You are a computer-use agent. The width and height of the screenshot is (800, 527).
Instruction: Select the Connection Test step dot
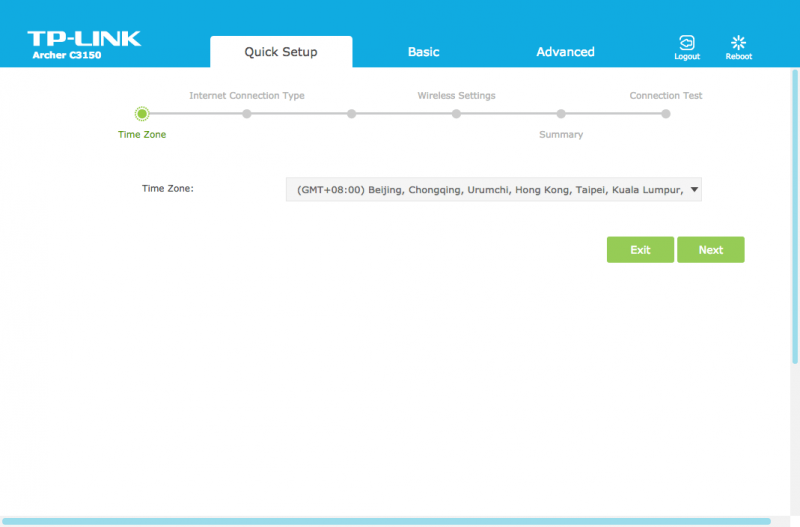pos(666,114)
